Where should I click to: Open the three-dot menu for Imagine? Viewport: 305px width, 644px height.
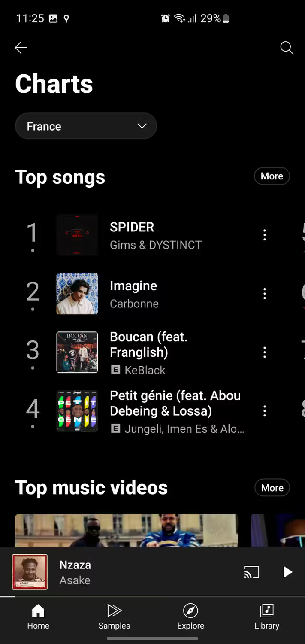point(265,294)
